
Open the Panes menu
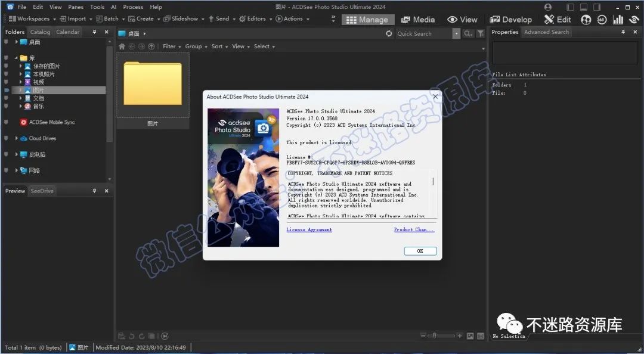tap(75, 7)
